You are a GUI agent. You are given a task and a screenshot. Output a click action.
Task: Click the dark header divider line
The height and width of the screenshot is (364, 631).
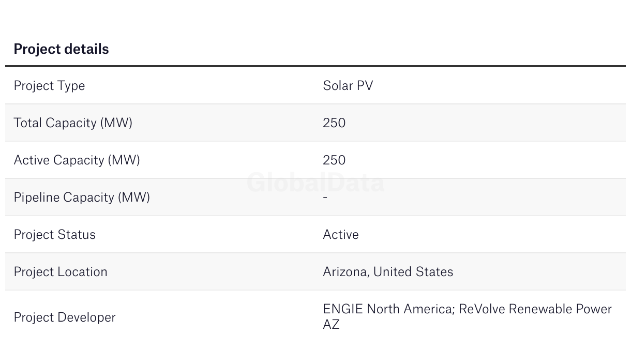click(315, 66)
